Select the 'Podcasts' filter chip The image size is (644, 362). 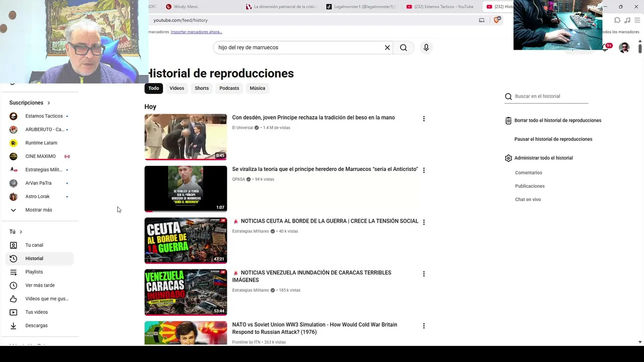(x=229, y=88)
